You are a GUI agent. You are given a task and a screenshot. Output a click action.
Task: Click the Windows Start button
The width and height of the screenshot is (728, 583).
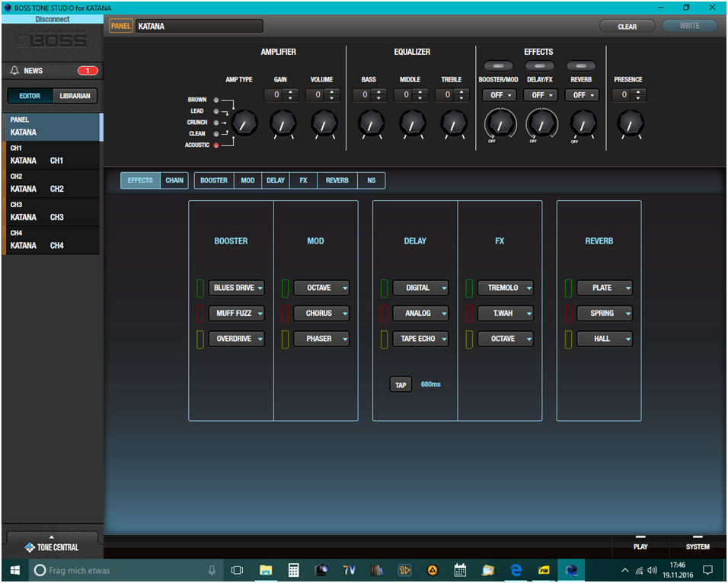coord(15,570)
